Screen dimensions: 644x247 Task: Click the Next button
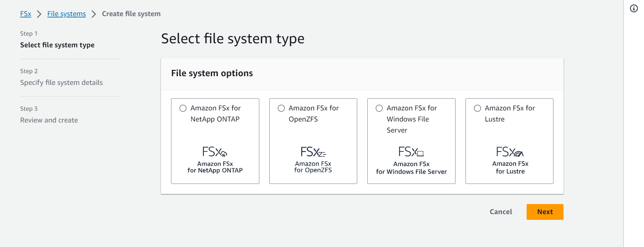(x=545, y=212)
